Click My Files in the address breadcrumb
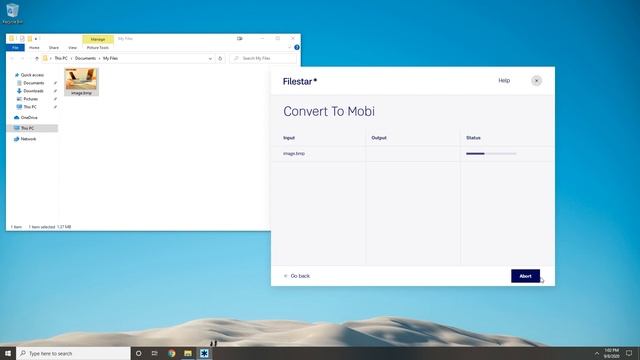Screen dimensions: 640x360 pos(110,58)
